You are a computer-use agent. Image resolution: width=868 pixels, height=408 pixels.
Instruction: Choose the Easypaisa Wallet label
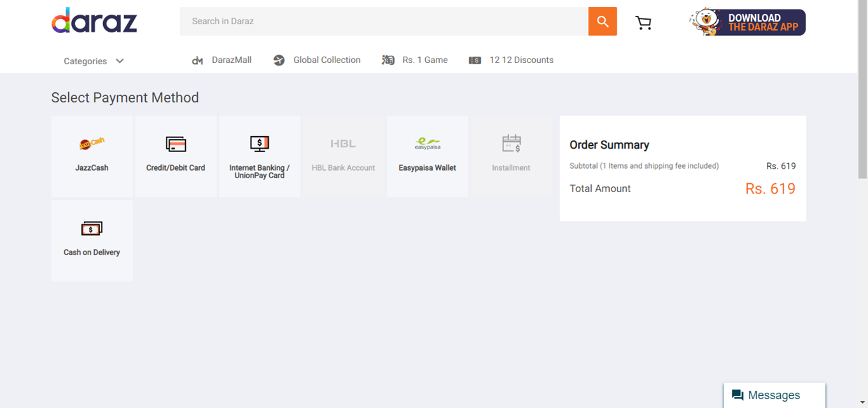(x=428, y=168)
